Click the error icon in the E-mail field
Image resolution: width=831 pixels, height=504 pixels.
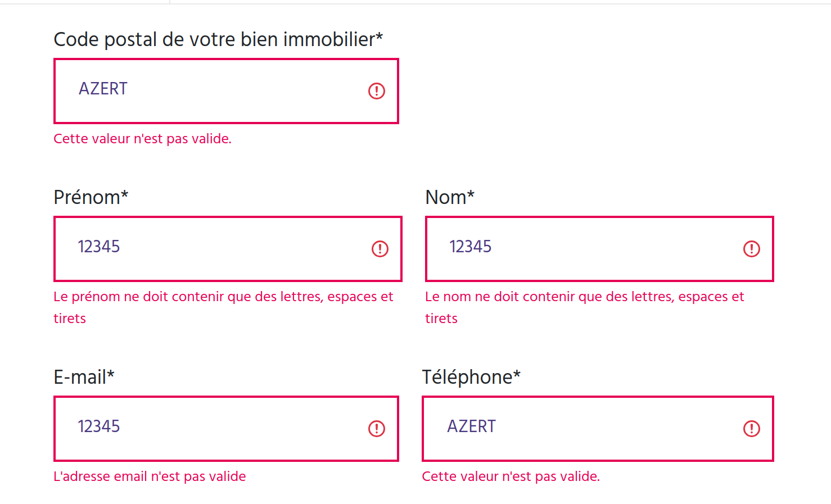pyautogui.click(x=376, y=429)
